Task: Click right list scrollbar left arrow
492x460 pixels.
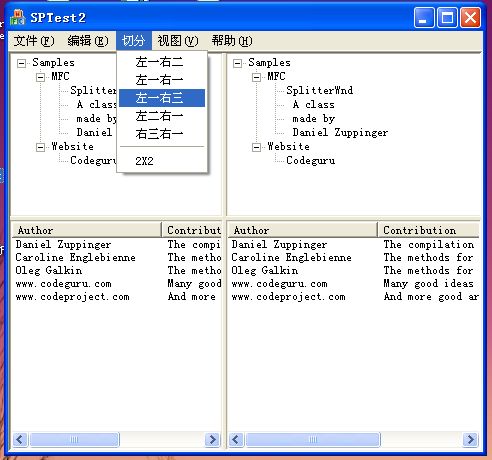Action: pyautogui.click(x=236, y=440)
